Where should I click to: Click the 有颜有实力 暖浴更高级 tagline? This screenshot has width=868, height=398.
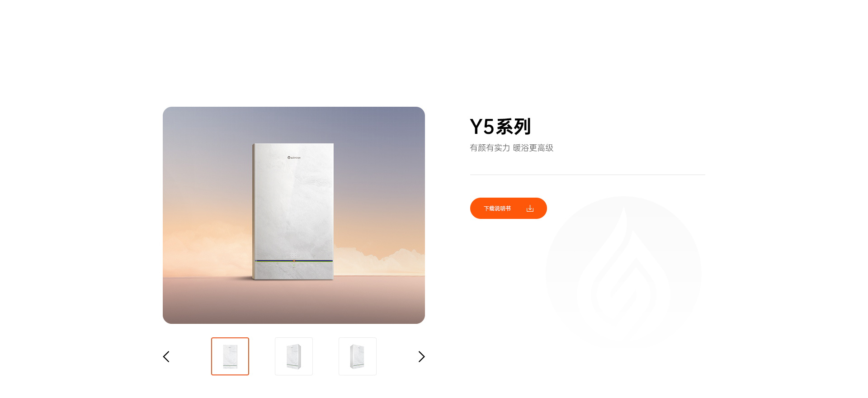click(x=511, y=148)
